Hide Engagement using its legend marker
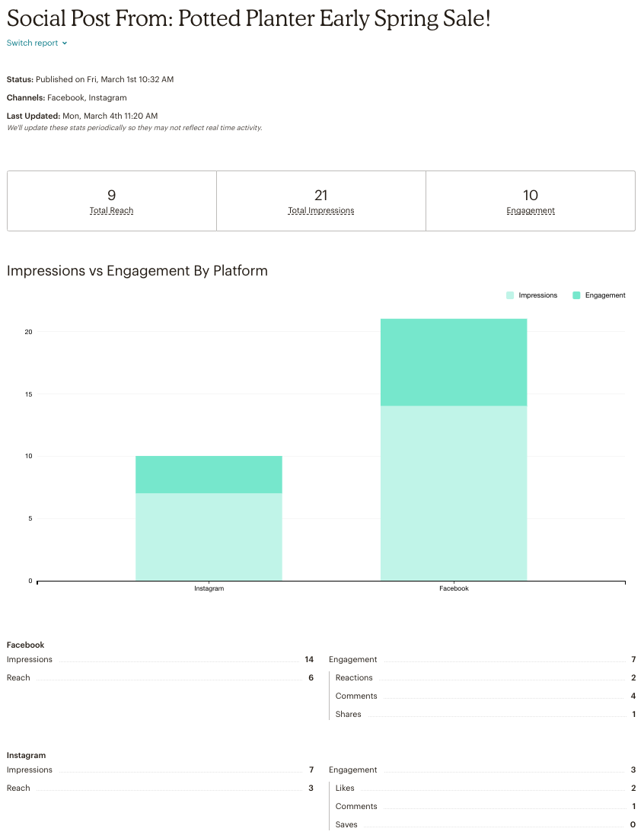The width and height of the screenshot is (644, 838). click(578, 295)
